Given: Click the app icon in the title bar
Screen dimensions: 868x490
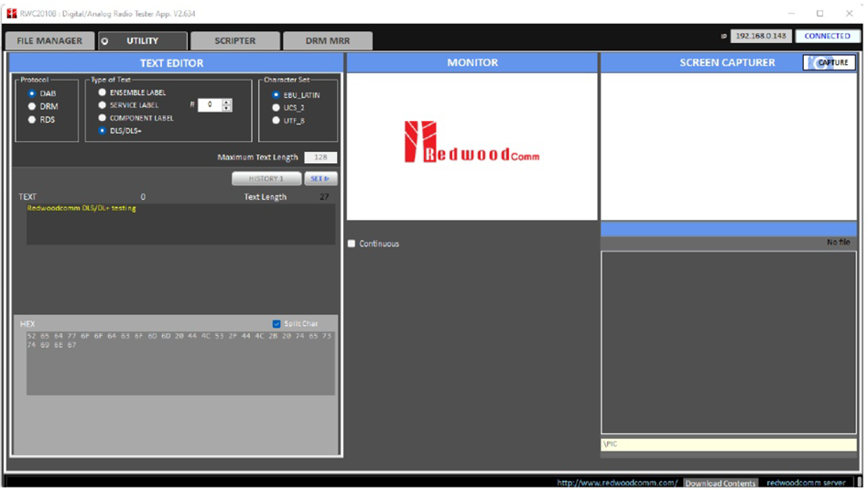Looking at the screenshot, I should pos(11,14).
